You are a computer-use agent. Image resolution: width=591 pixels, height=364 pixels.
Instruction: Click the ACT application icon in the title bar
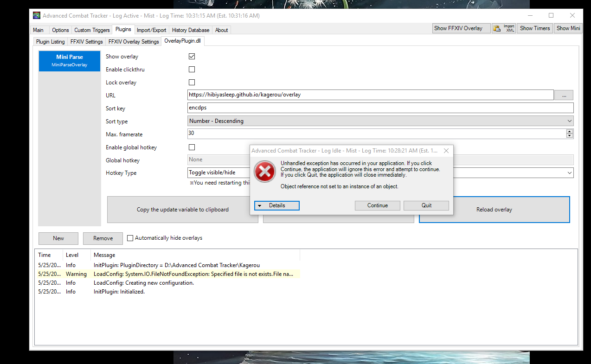36,15
